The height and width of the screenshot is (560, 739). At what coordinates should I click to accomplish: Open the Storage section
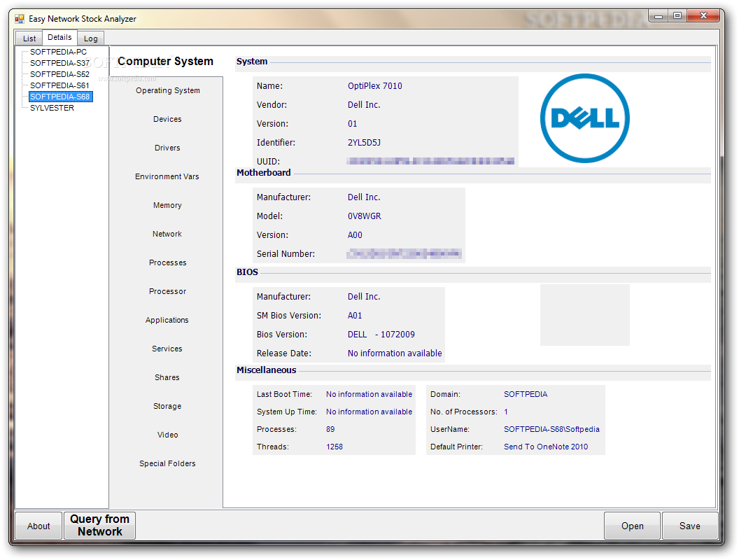tap(167, 406)
